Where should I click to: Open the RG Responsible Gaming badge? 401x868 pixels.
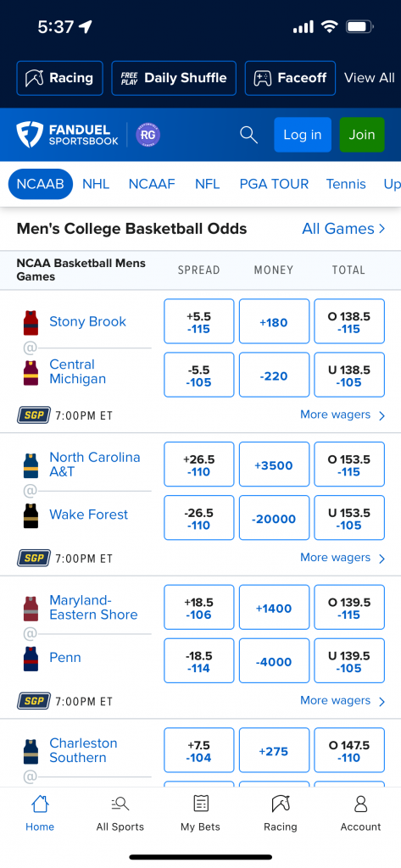148,135
